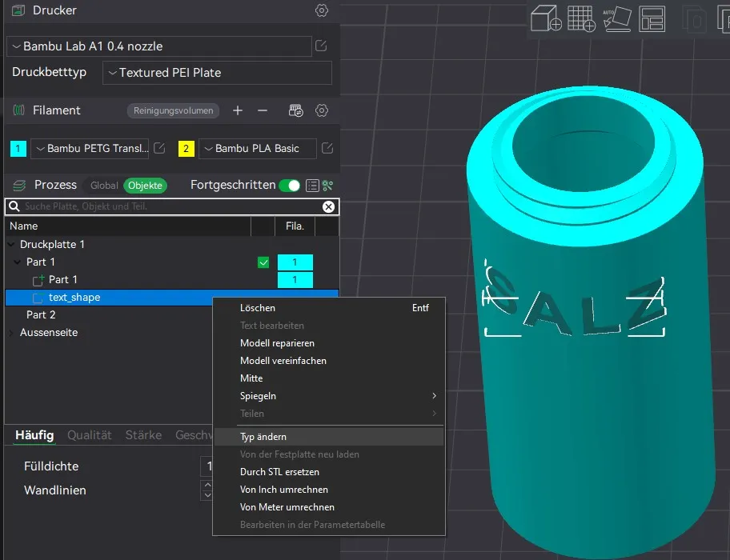Switch process scope to Global
The height and width of the screenshot is (560, 730).
click(x=104, y=186)
